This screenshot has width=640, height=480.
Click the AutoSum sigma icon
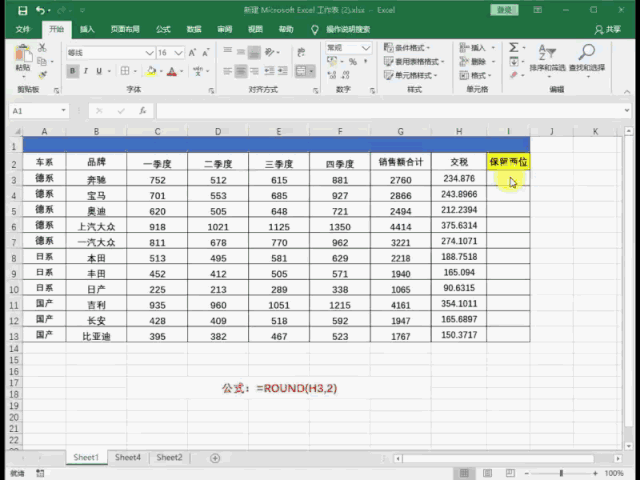point(513,48)
